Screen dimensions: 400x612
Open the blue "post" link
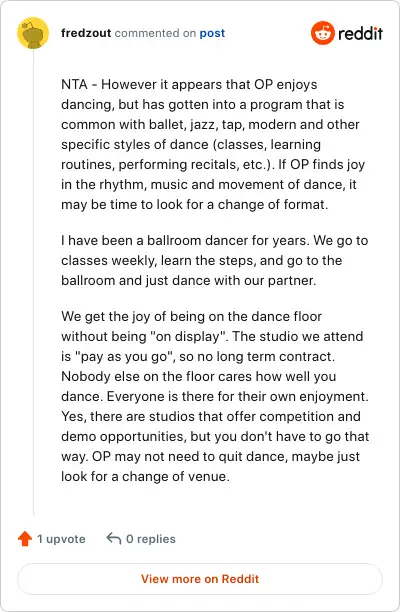[x=212, y=33]
